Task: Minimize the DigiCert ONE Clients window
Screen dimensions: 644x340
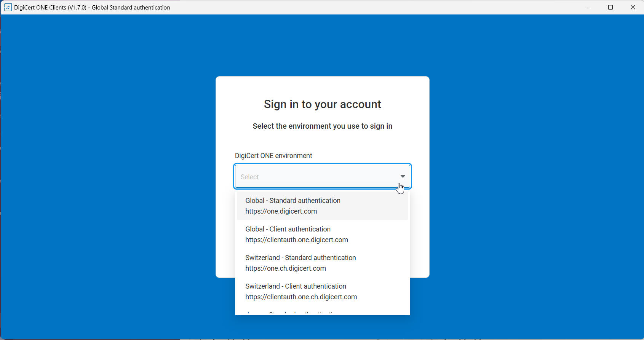Action: point(588,7)
